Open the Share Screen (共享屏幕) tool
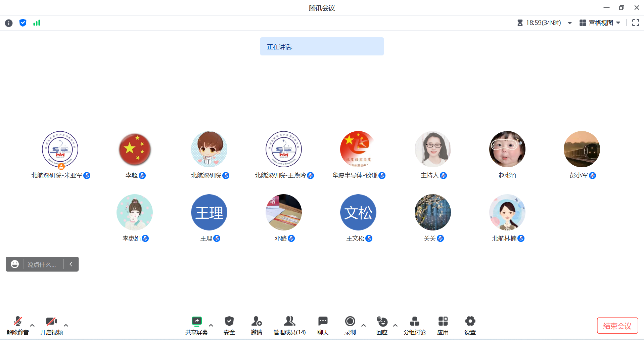Image resolution: width=644 pixels, height=340 pixels. [x=196, y=325]
